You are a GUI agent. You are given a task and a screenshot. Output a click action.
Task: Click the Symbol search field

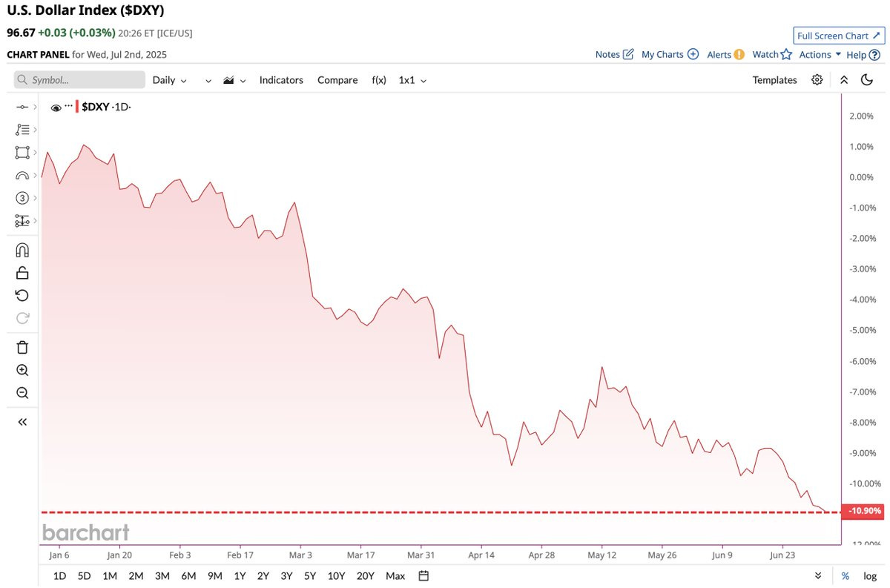click(x=79, y=80)
